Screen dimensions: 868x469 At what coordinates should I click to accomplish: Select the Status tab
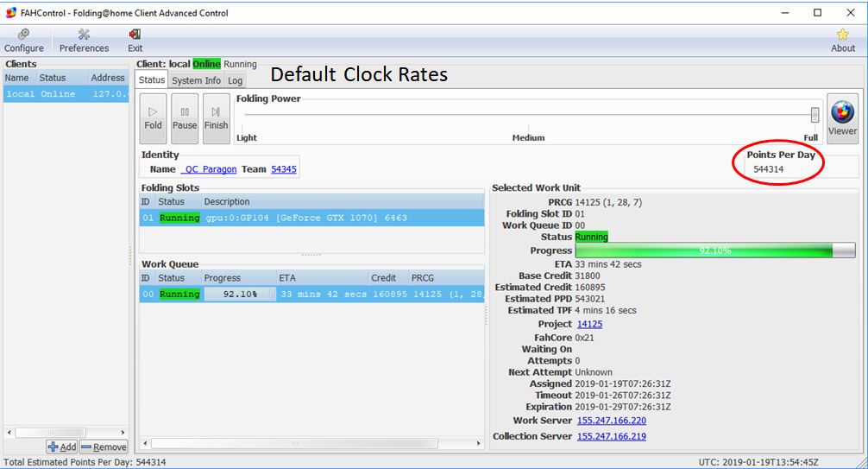pos(151,80)
